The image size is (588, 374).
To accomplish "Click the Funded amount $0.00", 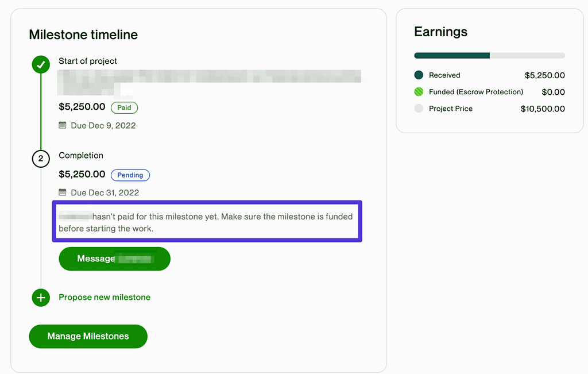I will tap(553, 92).
